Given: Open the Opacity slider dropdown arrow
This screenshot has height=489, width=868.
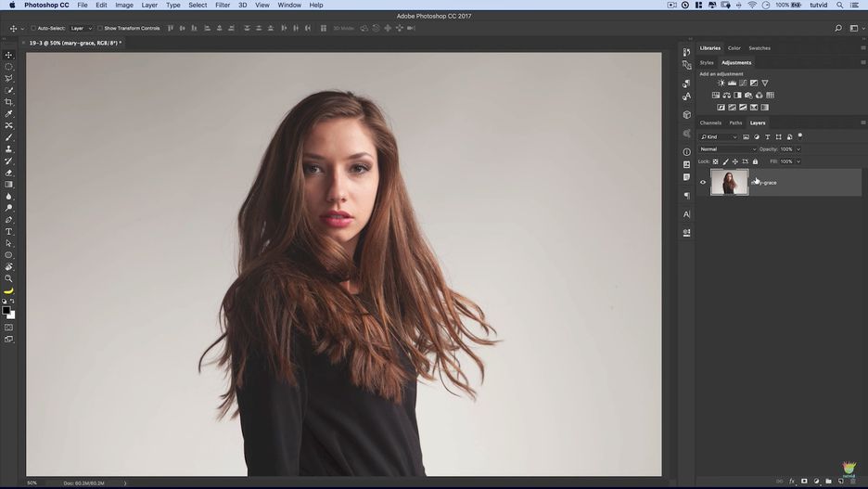Looking at the screenshot, I should coord(798,149).
